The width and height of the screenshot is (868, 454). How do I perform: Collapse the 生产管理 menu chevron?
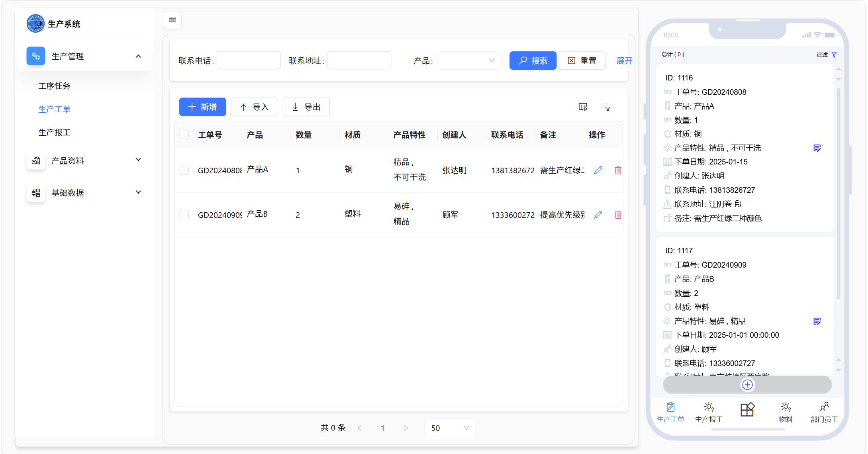(x=138, y=56)
